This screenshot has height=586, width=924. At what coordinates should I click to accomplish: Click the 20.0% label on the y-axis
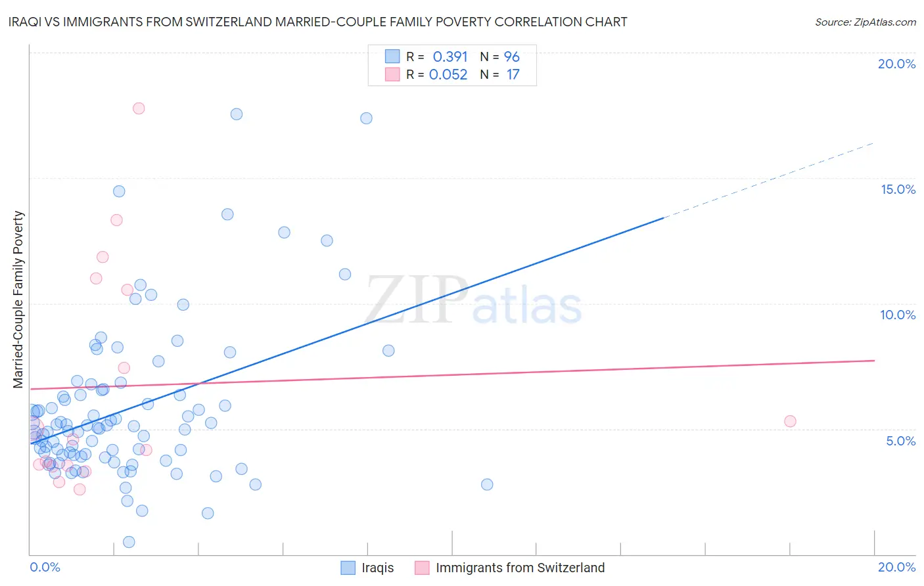[x=896, y=64]
